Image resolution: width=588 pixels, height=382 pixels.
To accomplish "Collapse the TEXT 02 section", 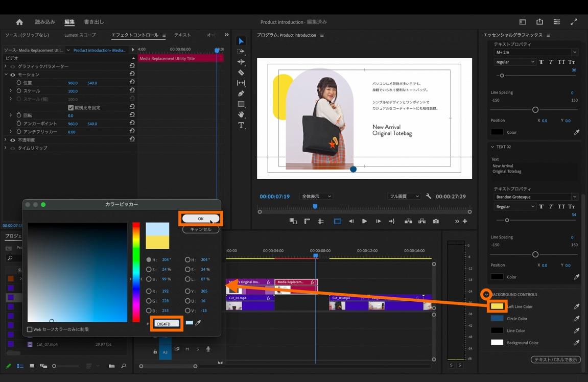I will (x=492, y=147).
